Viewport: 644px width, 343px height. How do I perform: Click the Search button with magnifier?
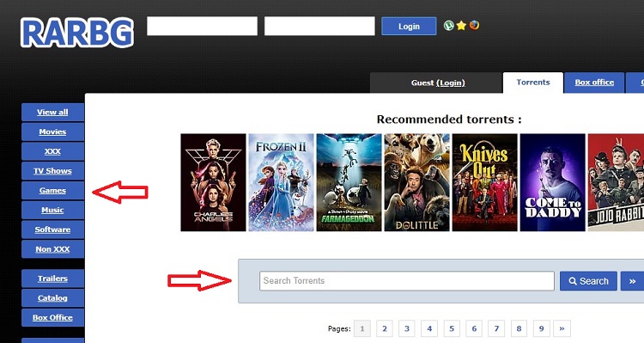click(588, 281)
